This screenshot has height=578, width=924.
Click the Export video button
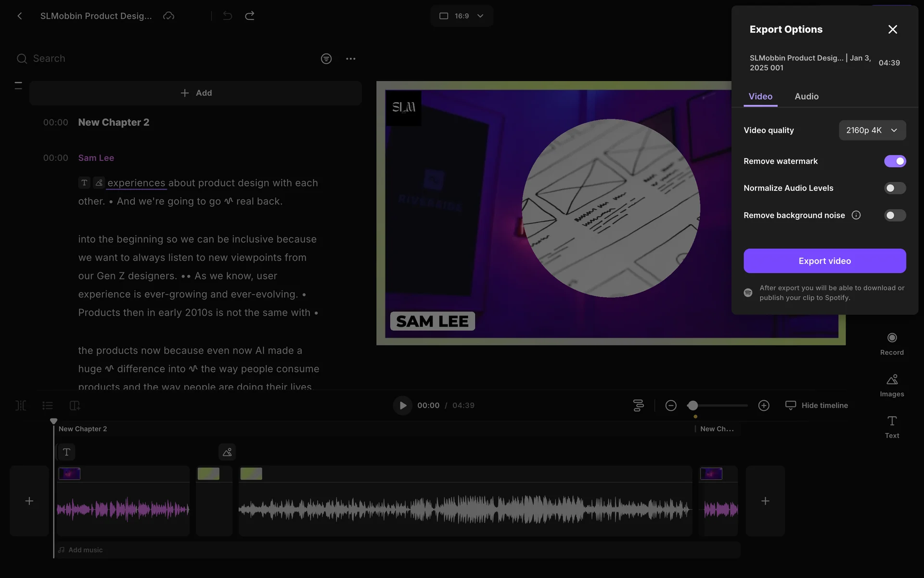(x=824, y=261)
